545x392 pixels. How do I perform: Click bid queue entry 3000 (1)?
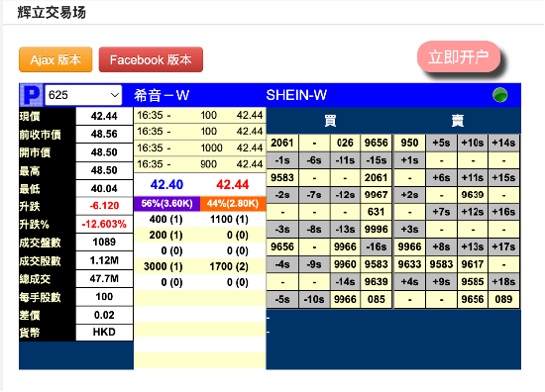pyautogui.click(x=163, y=266)
